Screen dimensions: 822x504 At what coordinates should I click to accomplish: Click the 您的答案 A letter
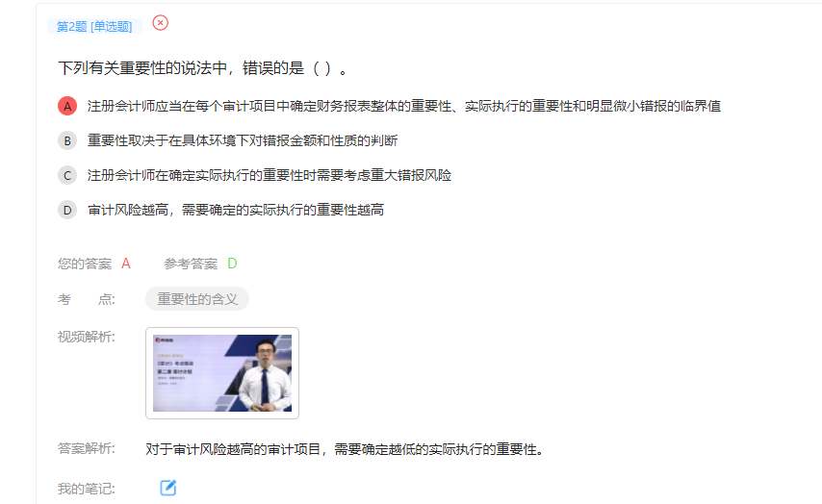(x=126, y=264)
